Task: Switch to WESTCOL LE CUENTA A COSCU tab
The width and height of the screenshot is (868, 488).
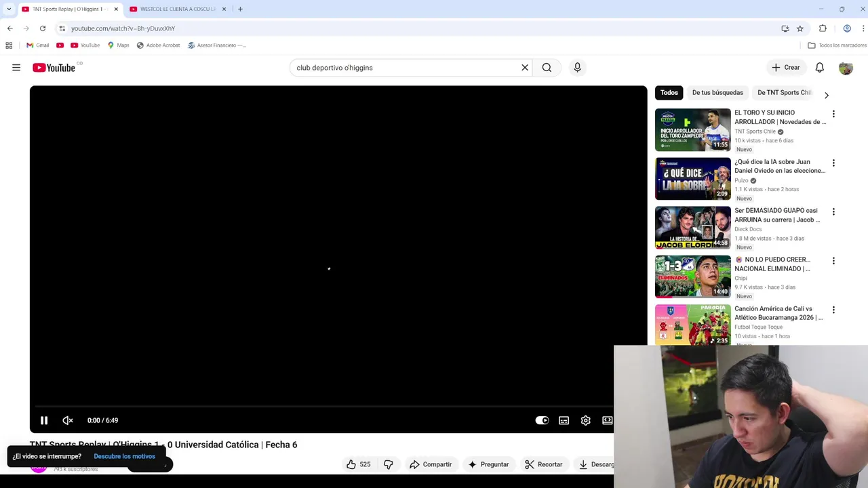Action: (x=178, y=9)
